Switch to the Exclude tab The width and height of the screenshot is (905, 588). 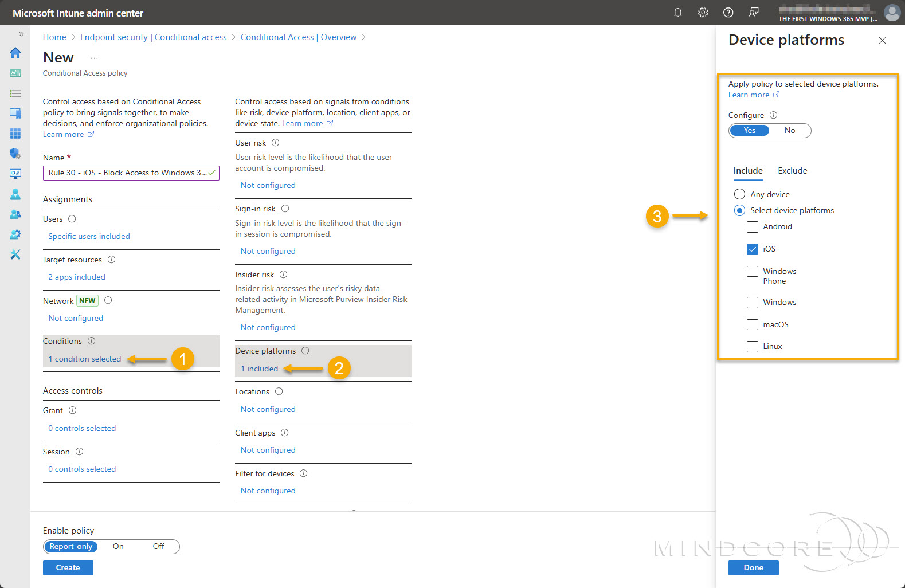coord(792,171)
